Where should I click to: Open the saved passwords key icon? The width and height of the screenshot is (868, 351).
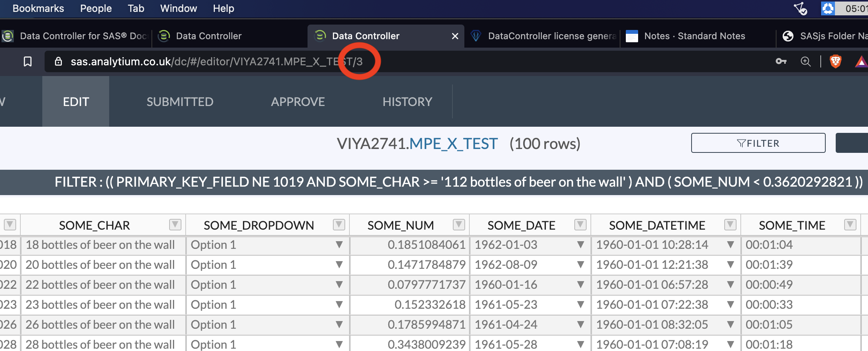[781, 61]
